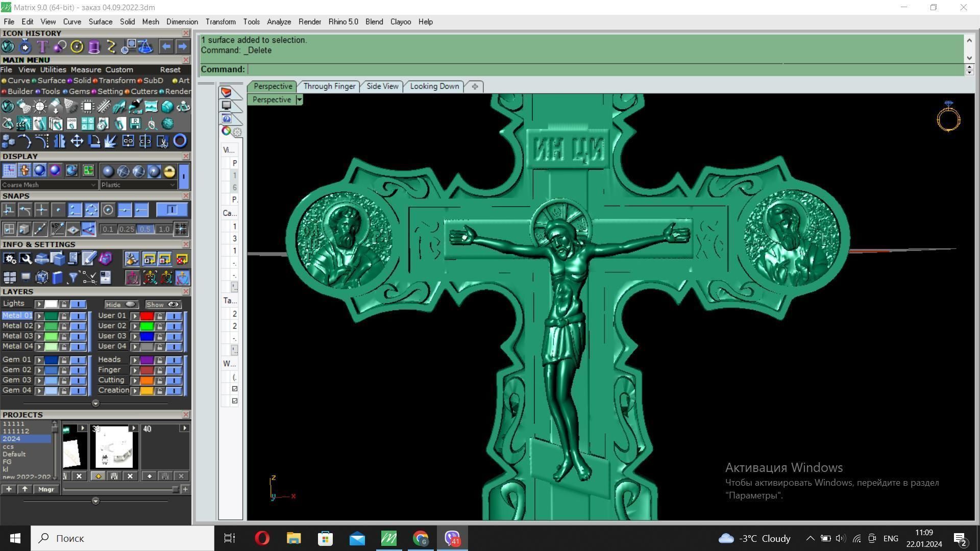This screenshot has height=551, width=980.
Task: Toggle the point snap dot icon
Action: pyautogui.click(x=58, y=210)
